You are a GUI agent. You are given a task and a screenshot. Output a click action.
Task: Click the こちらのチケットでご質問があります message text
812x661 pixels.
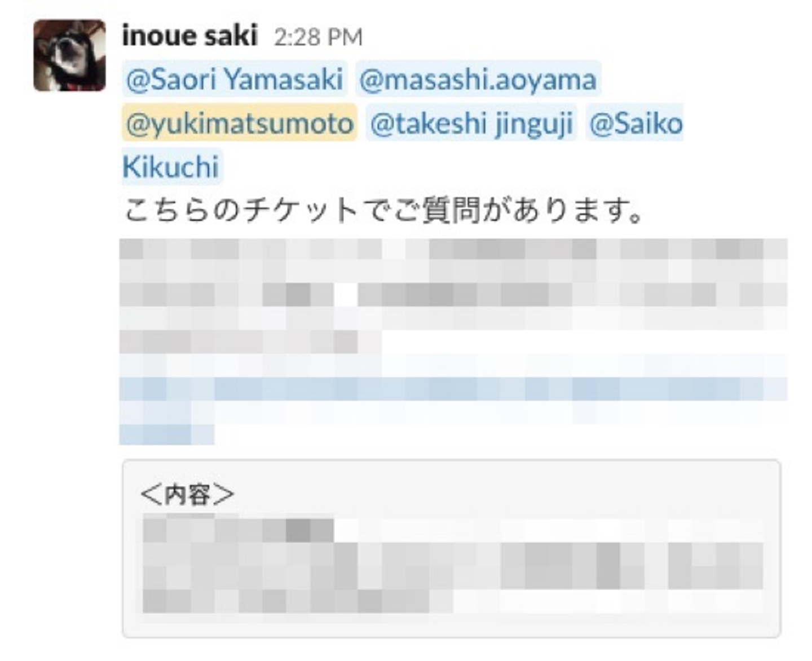pyautogui.click(x=383, y=211)
